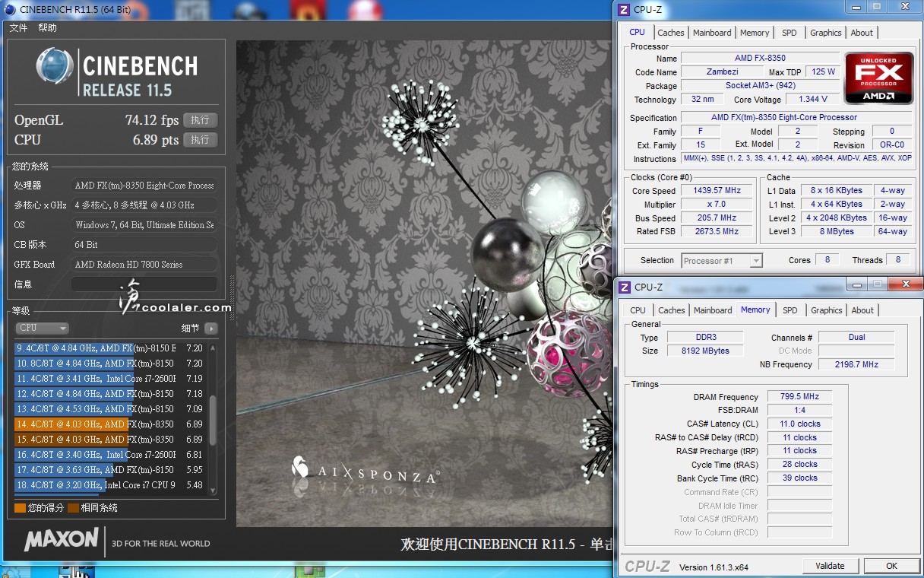Switch to the Mainboard tab in upper CPU-Z
Image resolution: width=924 pixels, height=578 pixels.
(x=712, y=33)
